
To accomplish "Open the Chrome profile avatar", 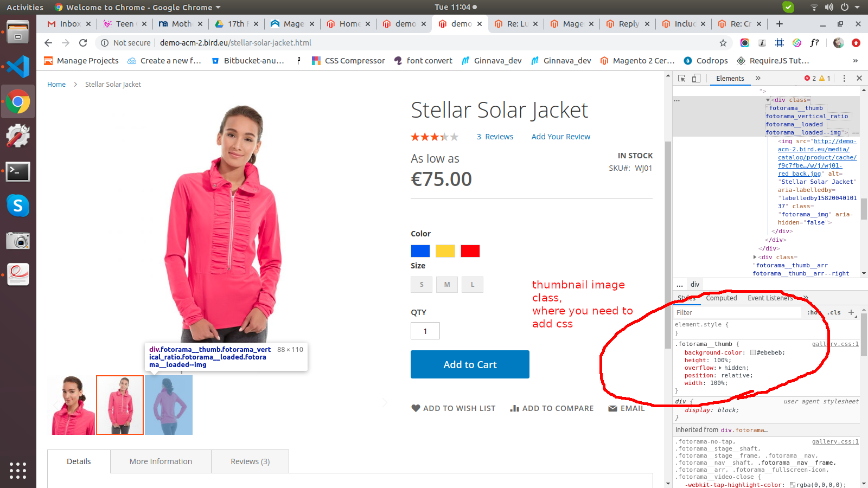I will pyautogui.click(x=839, y=43).
